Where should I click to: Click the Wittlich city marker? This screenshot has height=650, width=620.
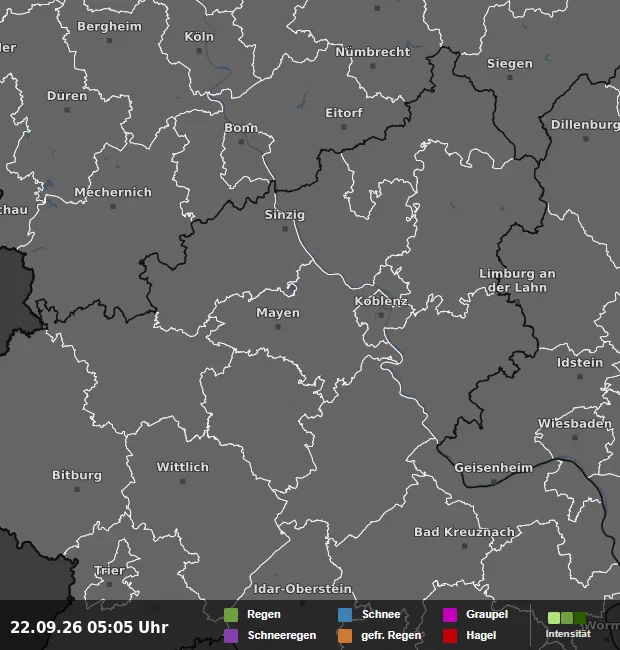(x=183, y=481)
